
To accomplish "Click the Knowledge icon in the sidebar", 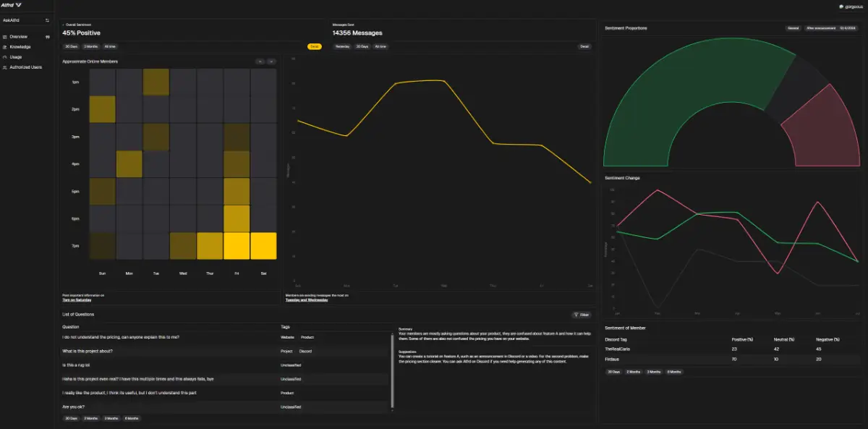I will pyautogui.click(x=5, y=46).
